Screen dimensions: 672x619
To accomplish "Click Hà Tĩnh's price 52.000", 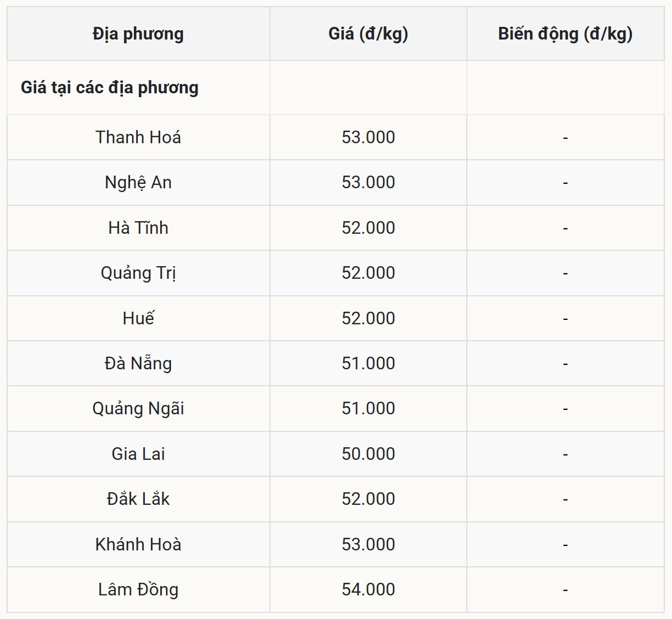I will [x=368, y=228].
